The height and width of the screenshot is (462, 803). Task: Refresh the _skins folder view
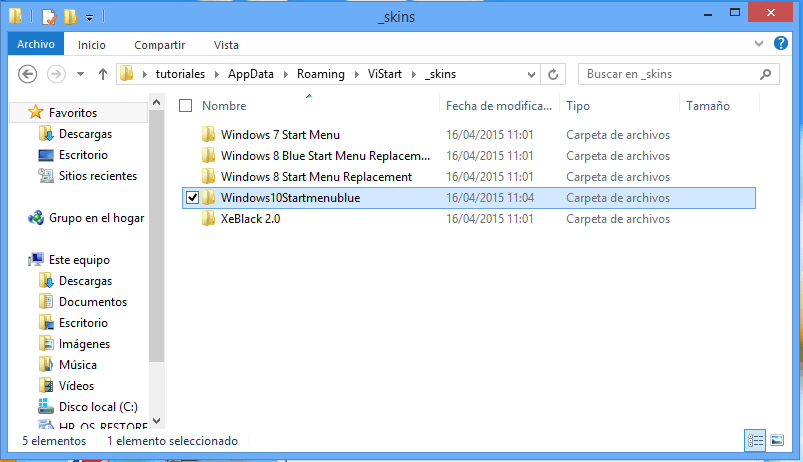(553, 74)
